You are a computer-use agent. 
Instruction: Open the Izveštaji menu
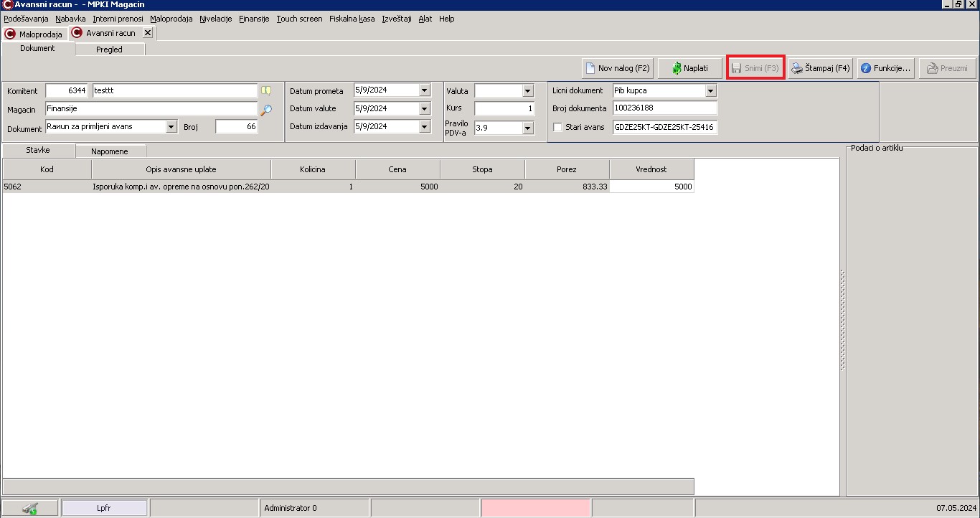pyautogui.click(x=397, y=19)
